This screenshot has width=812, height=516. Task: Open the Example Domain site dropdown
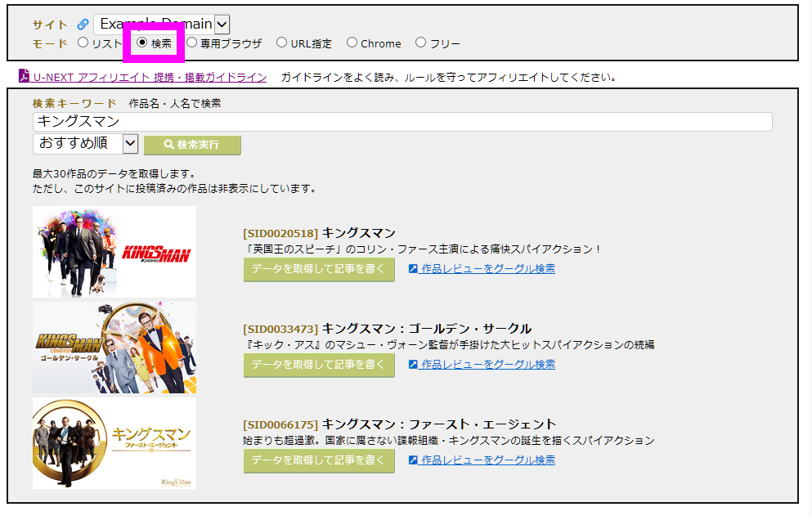pos(162,25)
